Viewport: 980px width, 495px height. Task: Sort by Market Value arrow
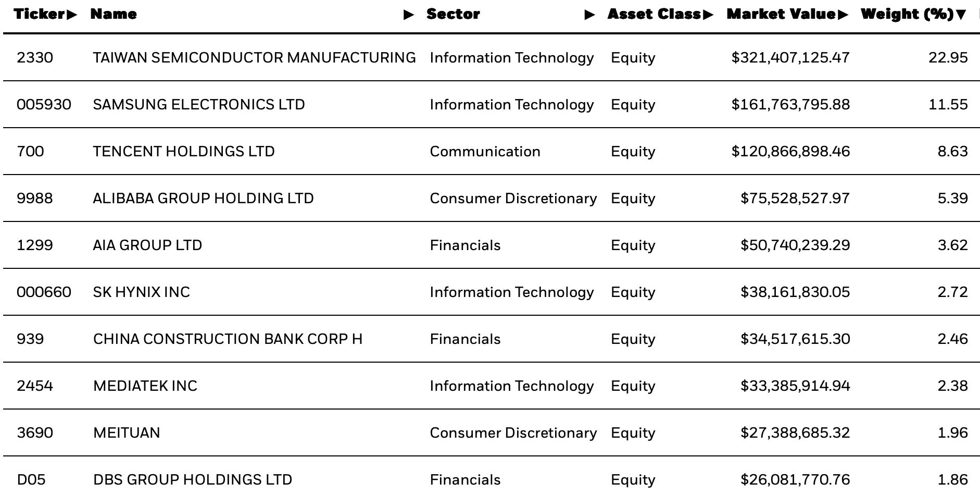tap(843, 15)
